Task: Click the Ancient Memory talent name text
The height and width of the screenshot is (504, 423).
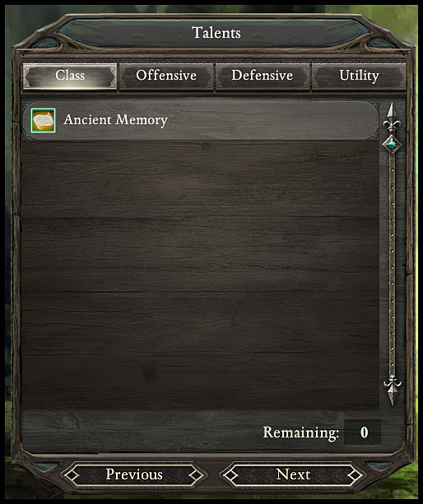Action: 115,120
